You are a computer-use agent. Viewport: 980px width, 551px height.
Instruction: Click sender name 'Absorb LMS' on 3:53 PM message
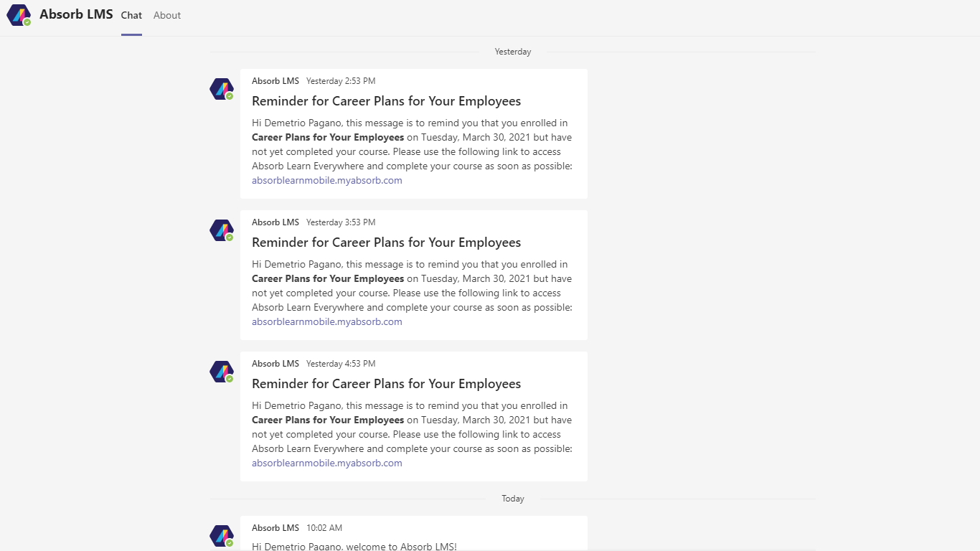pyautogui.click(x=275, y=222)
